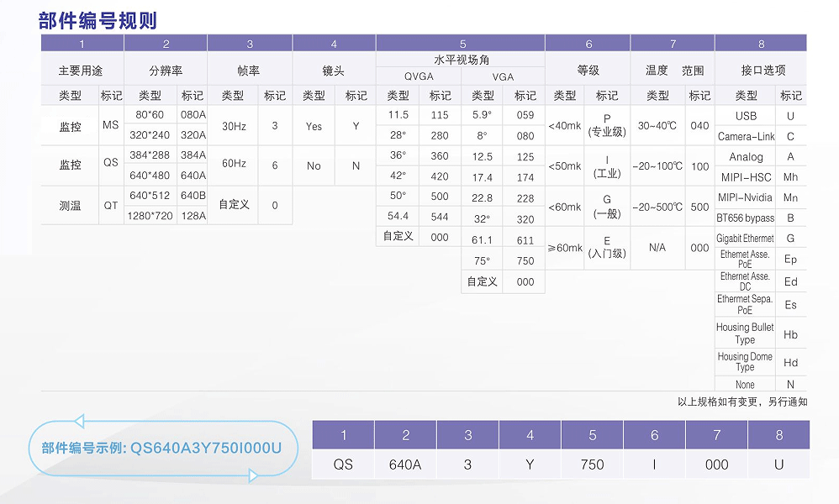This screenshot has width=839, height=504.
Task: Select the 分辨率 column header
Action: [166, 71]
